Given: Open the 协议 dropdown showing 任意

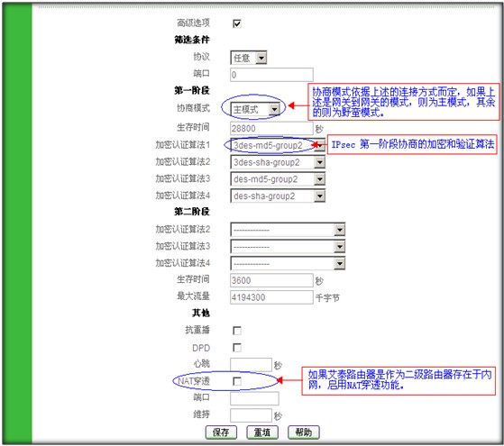Looking at the screenshot, I should [x=249, y=58].
